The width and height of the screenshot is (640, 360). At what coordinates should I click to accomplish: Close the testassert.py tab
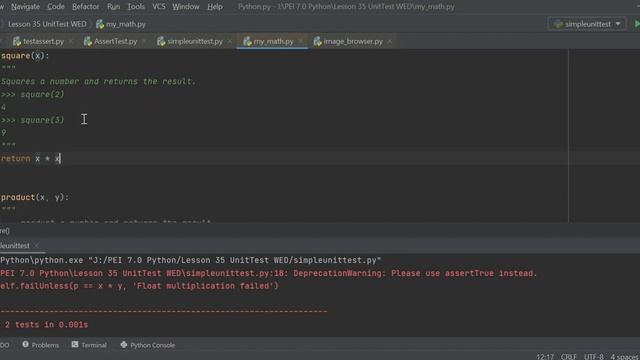coord(71,41)
